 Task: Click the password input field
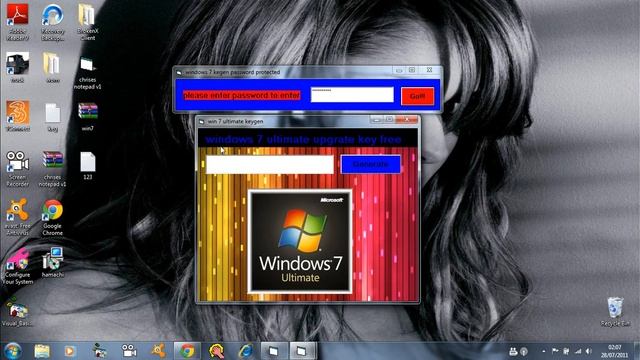(x=352, y=95)
